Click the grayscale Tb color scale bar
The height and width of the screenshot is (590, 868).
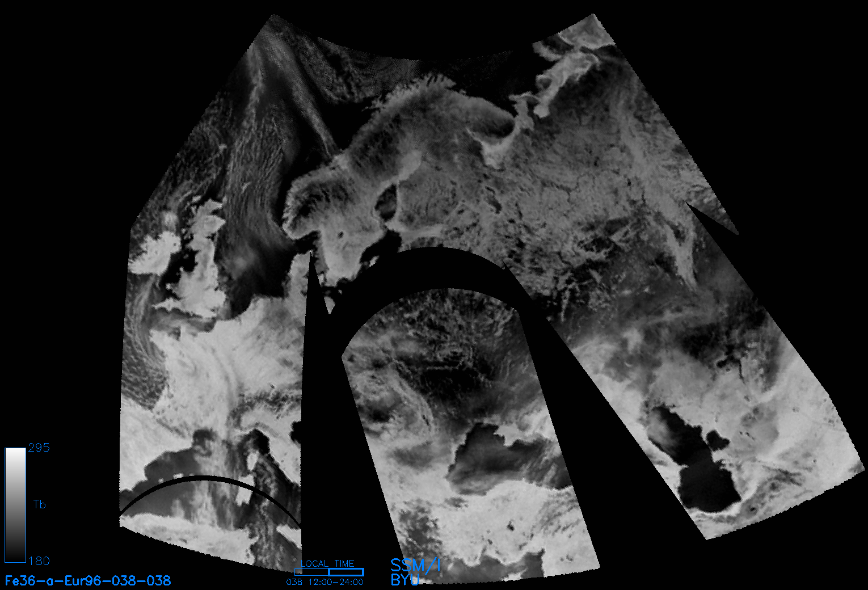point(15,505)
